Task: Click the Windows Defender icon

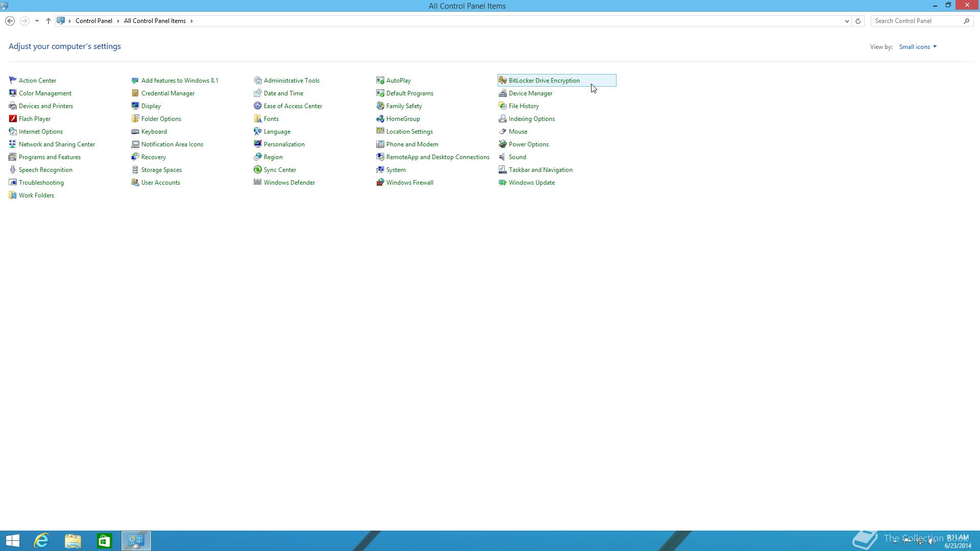Action: click(258, 182)
